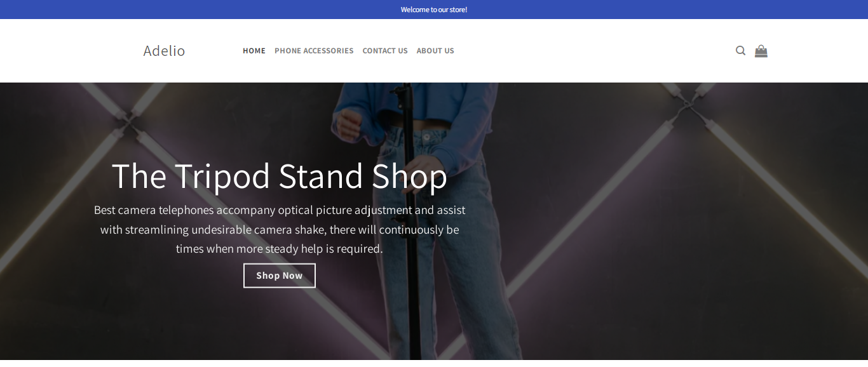Navigate to the CONTACT US page

click(385, 51)
